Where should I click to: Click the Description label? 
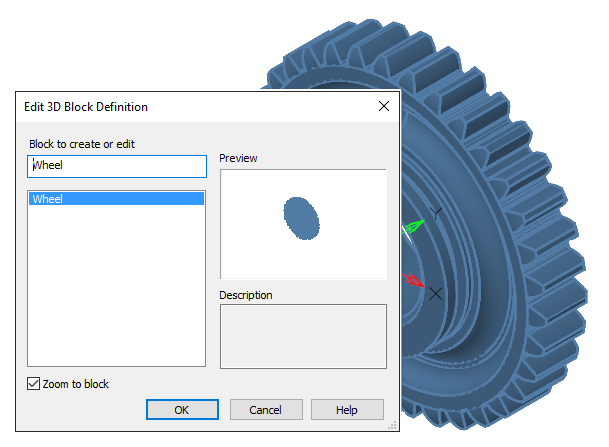coord(246,295)
